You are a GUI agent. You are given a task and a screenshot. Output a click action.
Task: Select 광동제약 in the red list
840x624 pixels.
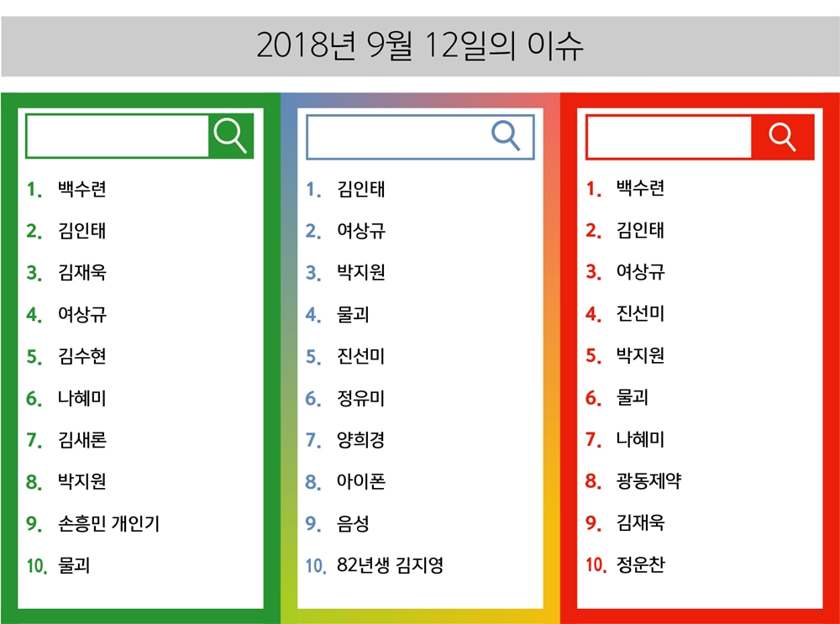[x=648, y=480]
